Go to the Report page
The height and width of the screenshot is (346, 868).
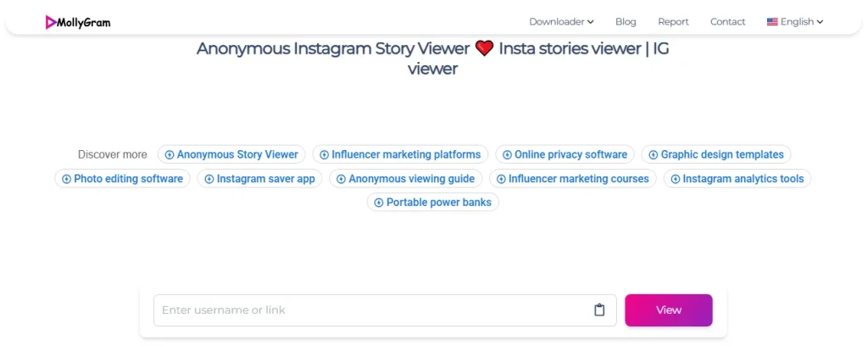pyautogui.click(x=673, y=22)
